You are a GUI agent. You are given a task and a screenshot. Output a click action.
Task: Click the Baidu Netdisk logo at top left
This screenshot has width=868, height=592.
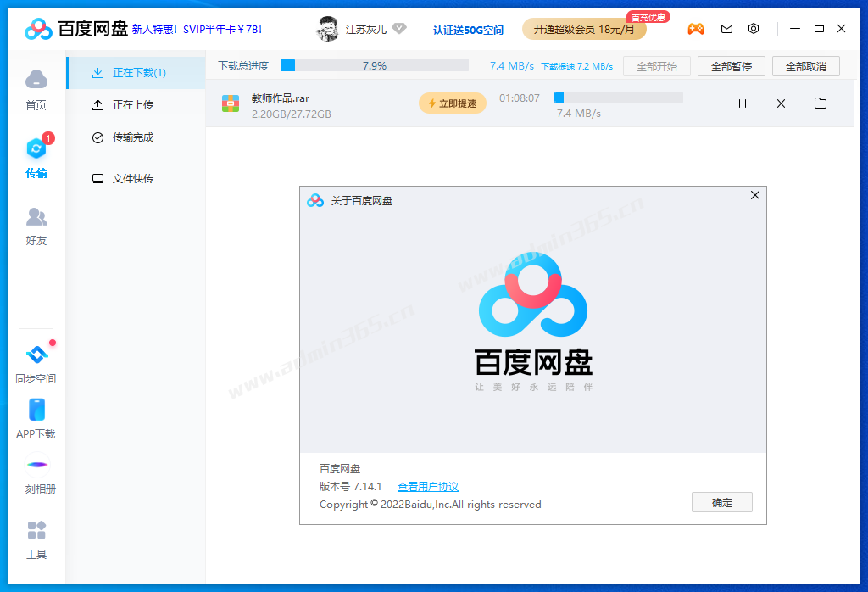[75, 29]
